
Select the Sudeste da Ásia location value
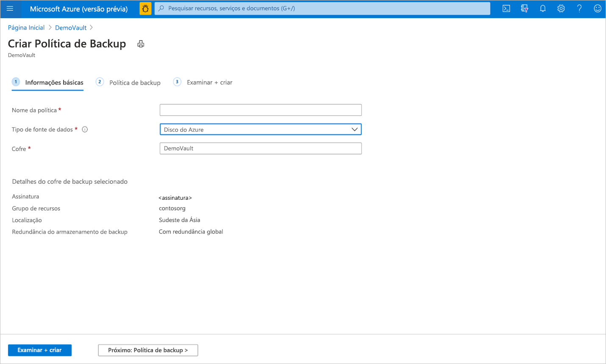coord(180,220)
